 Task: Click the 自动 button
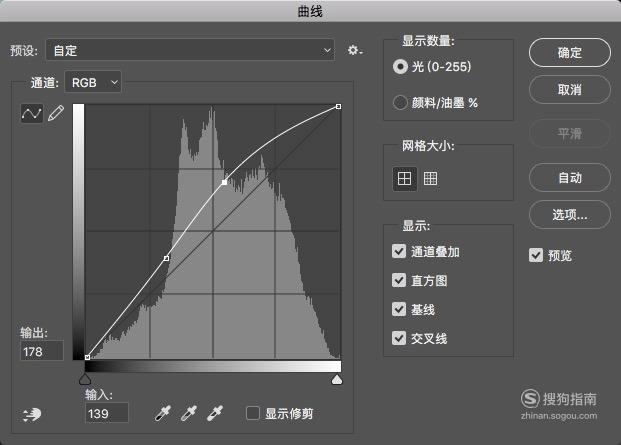click(x=570, y=178)
